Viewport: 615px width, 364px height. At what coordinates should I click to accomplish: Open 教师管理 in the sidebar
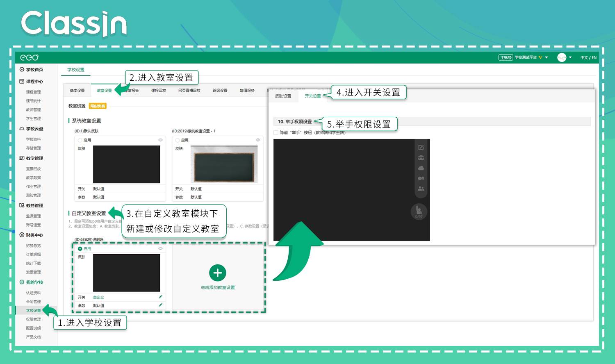point(33,110)
